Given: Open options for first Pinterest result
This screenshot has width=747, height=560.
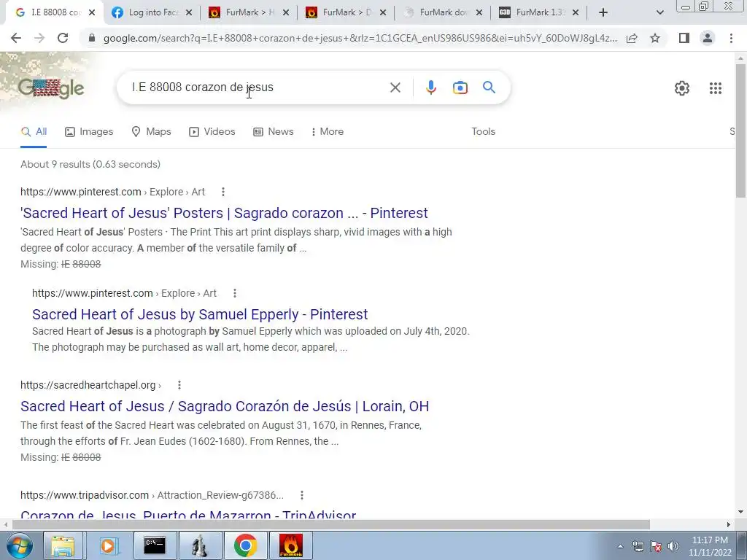Looking at the screenshot, I should tap(223, 192).
